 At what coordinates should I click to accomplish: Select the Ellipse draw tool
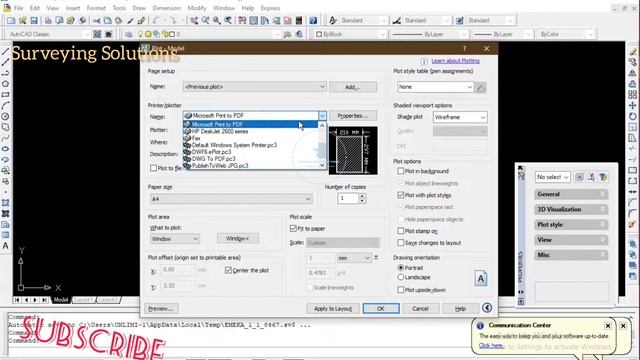[x=5, y=149]
